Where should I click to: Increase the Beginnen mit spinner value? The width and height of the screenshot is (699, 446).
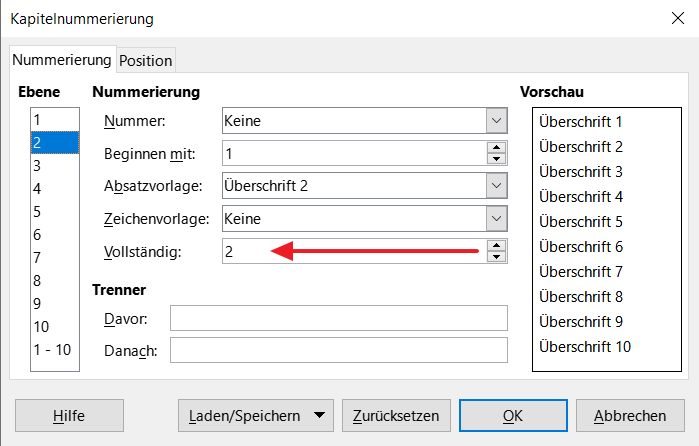pos(496,148)
